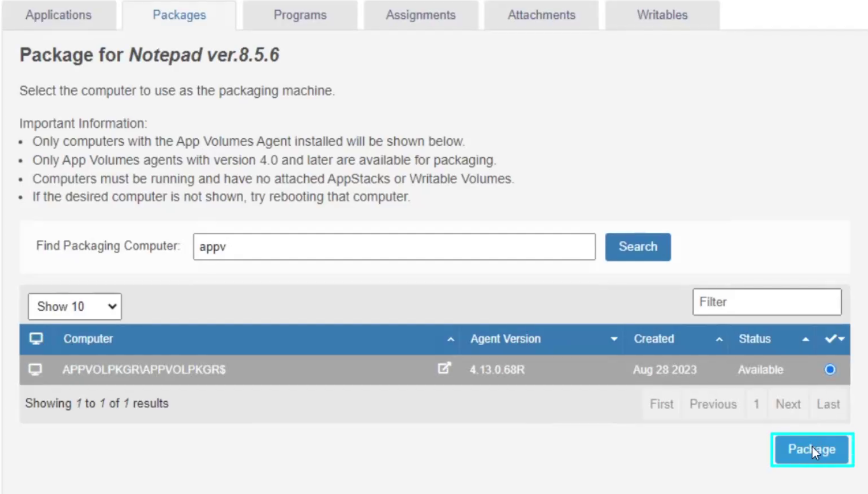
Task: Select the APPVOLPKGR computer radio button
Action: (x=830, y=369)
